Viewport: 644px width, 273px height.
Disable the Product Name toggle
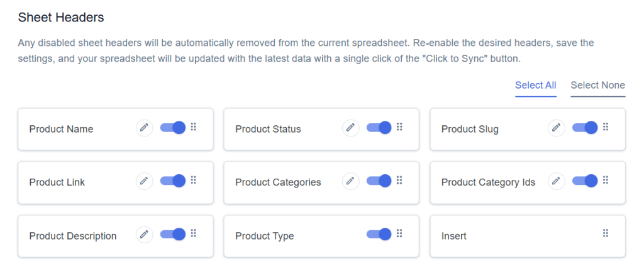pyautogui.click(x=173, y=128)
